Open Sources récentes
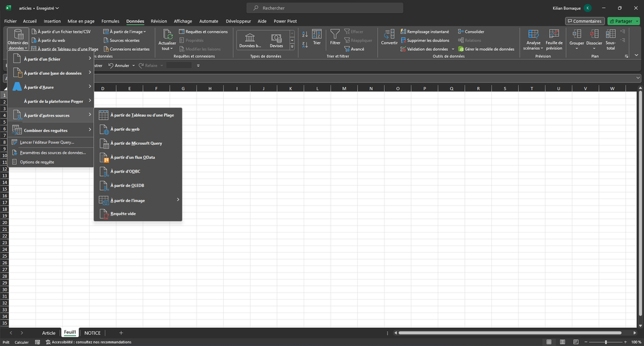 [121, 40]
